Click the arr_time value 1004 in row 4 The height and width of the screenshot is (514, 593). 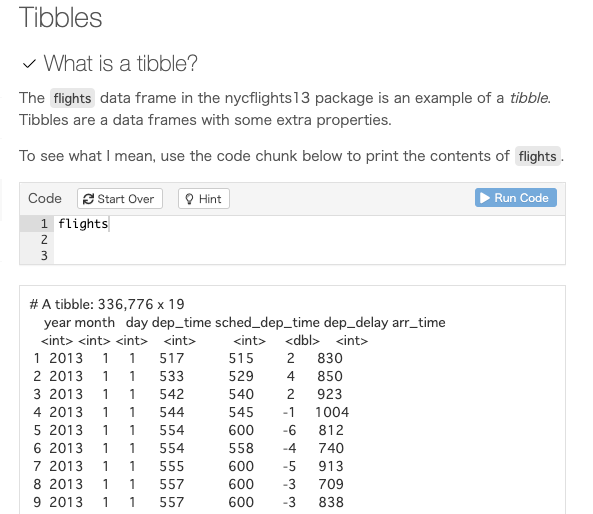[332, 412]
